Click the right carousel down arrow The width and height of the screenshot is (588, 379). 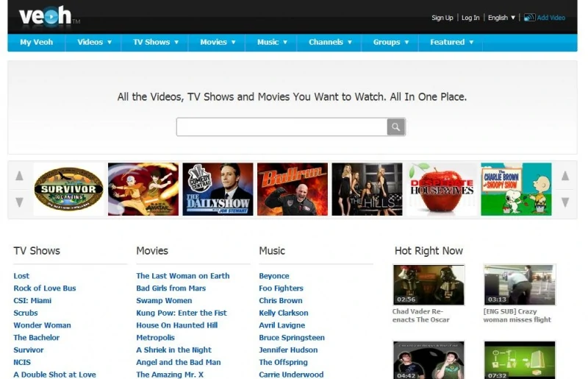(565, 202)
